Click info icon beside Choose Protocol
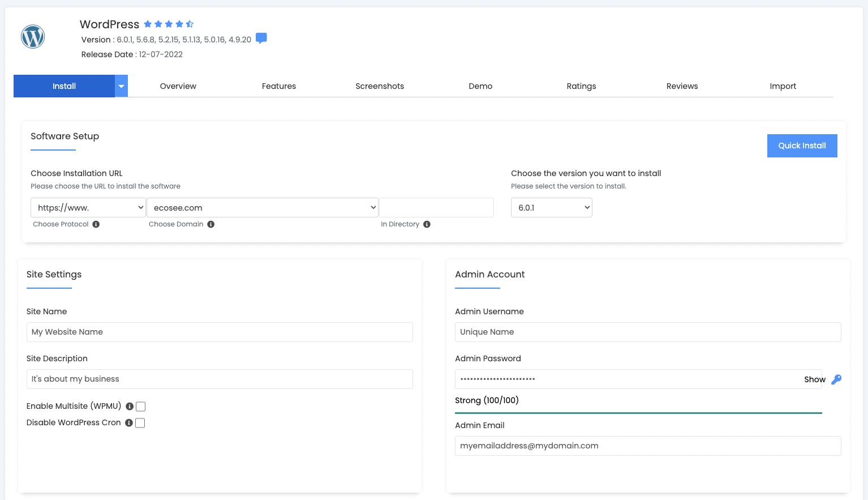This screenshot has width=868, height=500. coord(96,224)
